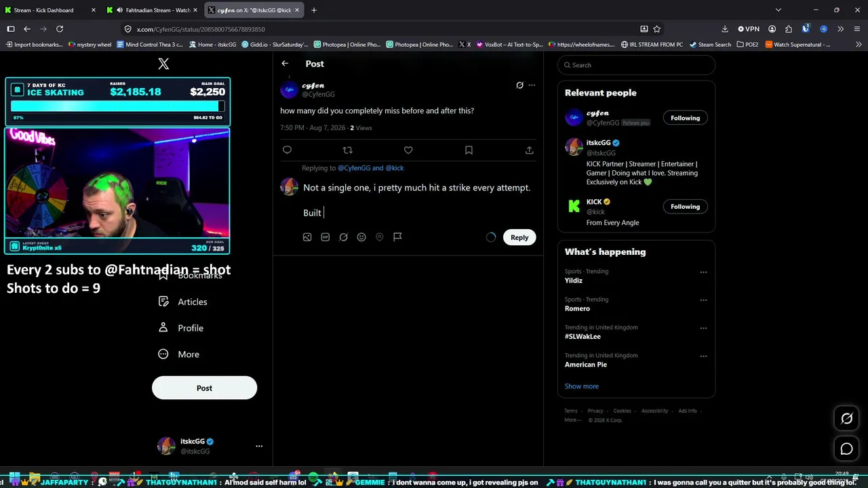Open the POE2 bookmarks folder
The image size is (868, 488).
click(x=747, y=45)
